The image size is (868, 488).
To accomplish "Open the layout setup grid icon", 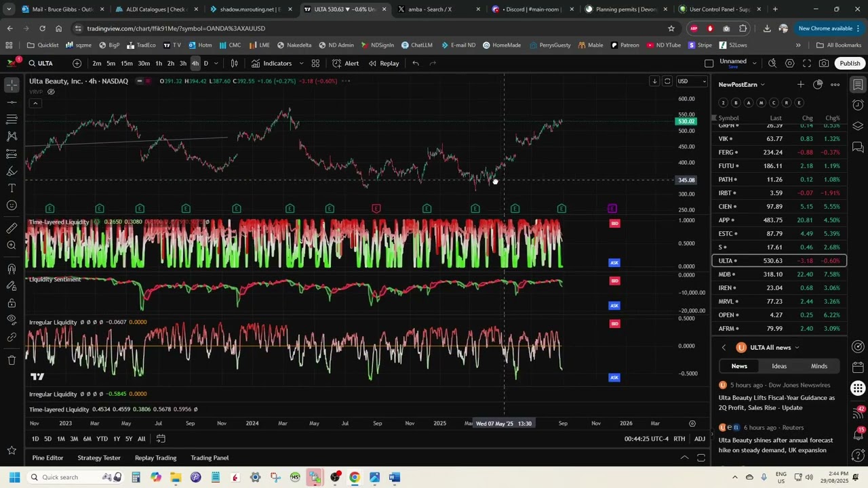I will (315, 63).
